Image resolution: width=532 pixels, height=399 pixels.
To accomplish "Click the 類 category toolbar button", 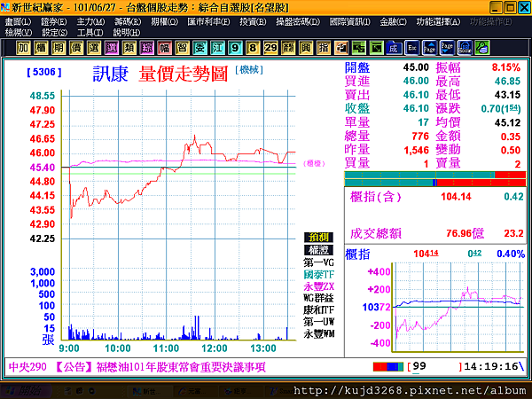I will tap(129, 48).
